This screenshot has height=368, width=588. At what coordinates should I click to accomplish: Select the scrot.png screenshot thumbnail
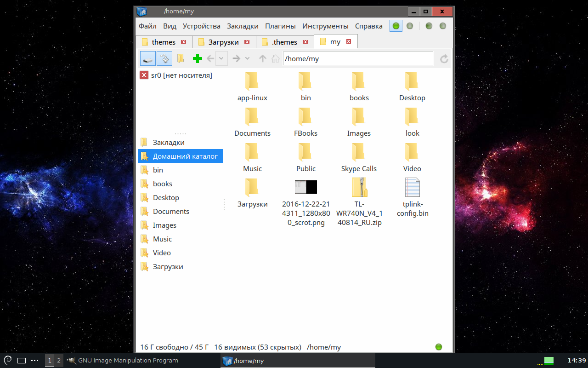(x=306, y=187)
